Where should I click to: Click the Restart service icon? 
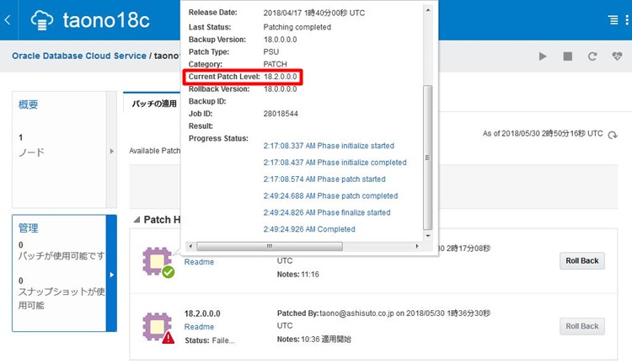(592, 56)
